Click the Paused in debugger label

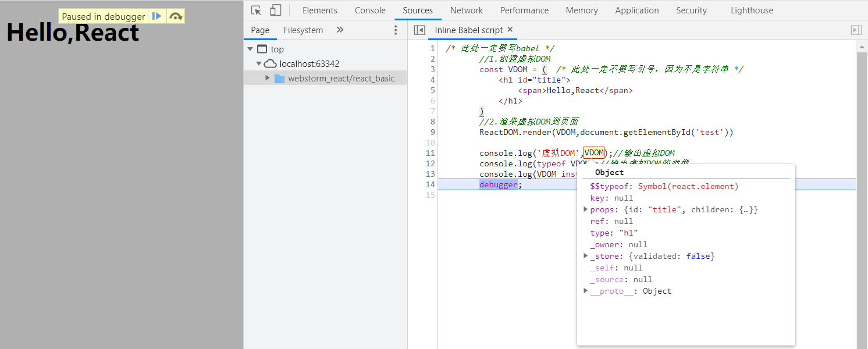(104, 16)
